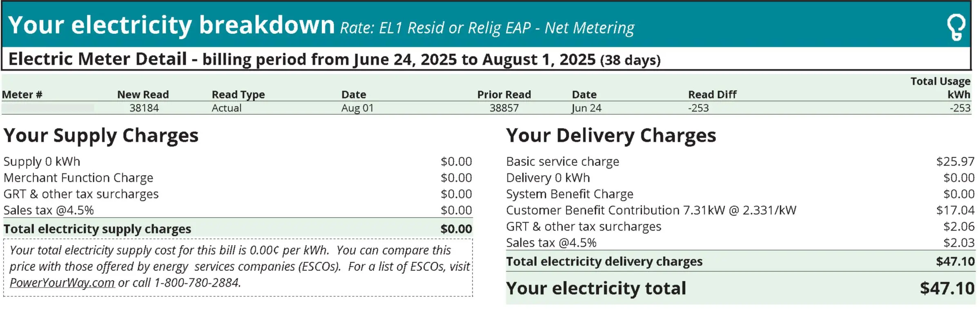This screenshot has height=309, width=980.
Task: Select the Electric Meter Detail billing period line
Action: (334, 60)
